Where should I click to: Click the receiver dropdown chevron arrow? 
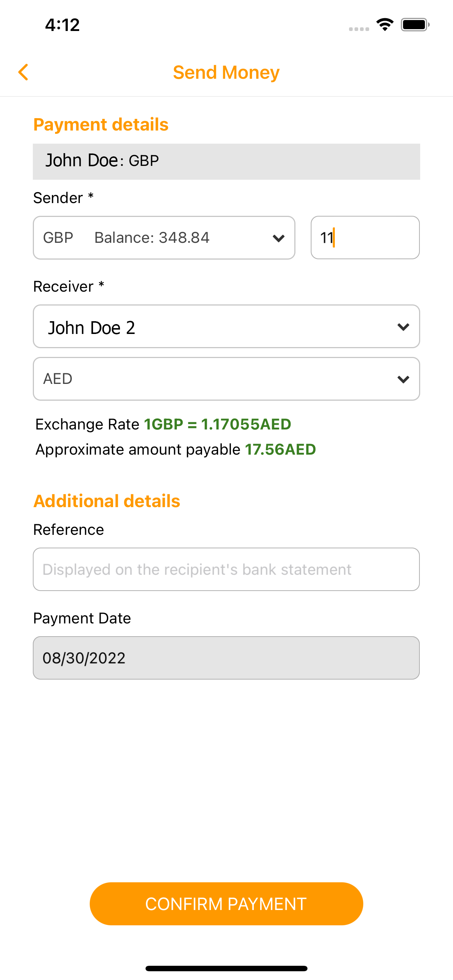pos(403,327)
